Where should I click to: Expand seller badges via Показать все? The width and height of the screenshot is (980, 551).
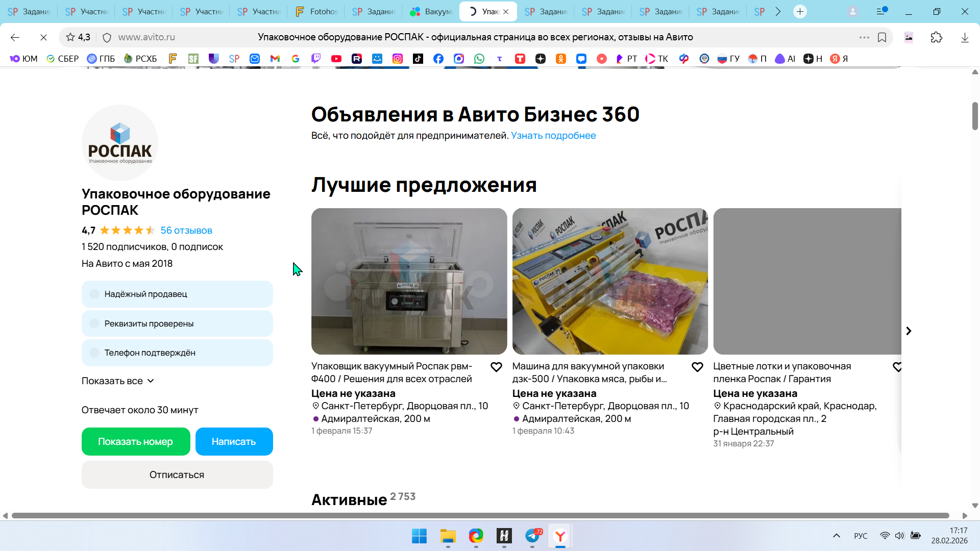[x=117, y=381]
